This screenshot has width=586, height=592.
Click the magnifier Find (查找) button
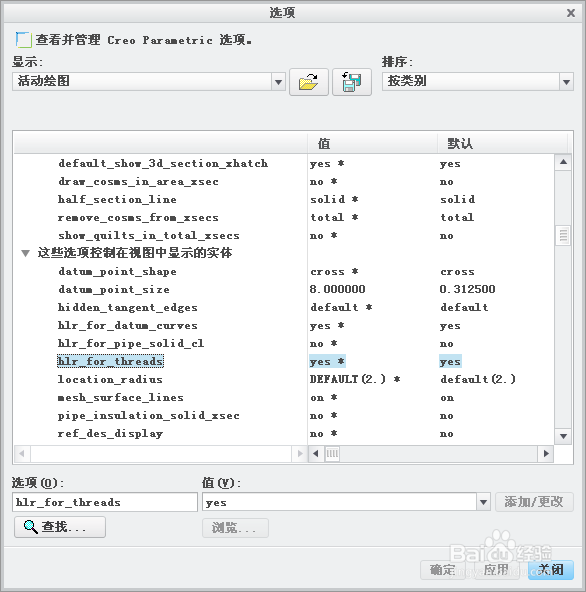pos(60,527)
